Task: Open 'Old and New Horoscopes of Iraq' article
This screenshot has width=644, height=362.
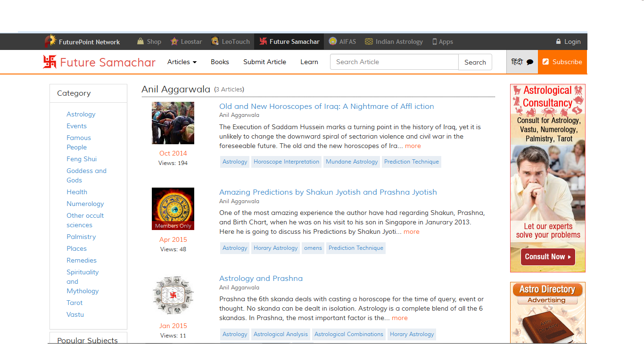Action: [327, 106]
